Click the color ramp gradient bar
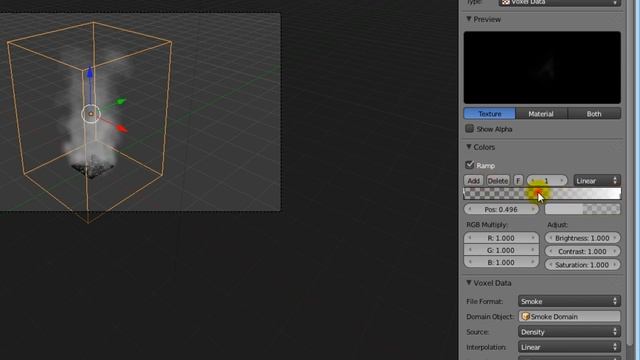 (x=542, y=193)
